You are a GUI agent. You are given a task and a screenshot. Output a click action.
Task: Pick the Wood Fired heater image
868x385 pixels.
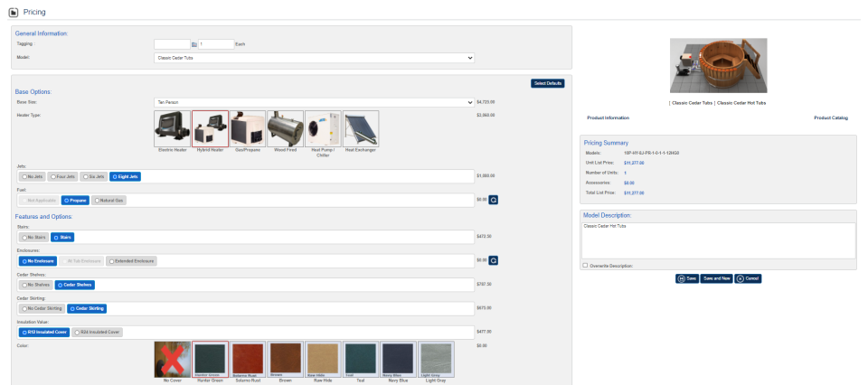[x=285, y=128]
